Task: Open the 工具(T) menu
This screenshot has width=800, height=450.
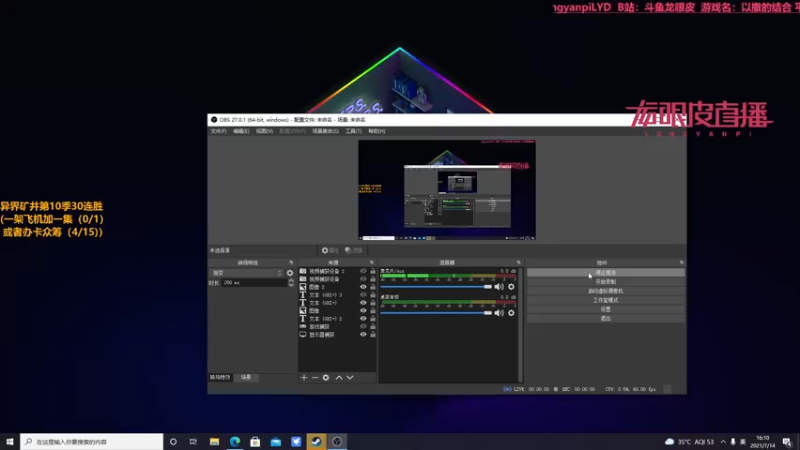Action: tap(354, 131)
